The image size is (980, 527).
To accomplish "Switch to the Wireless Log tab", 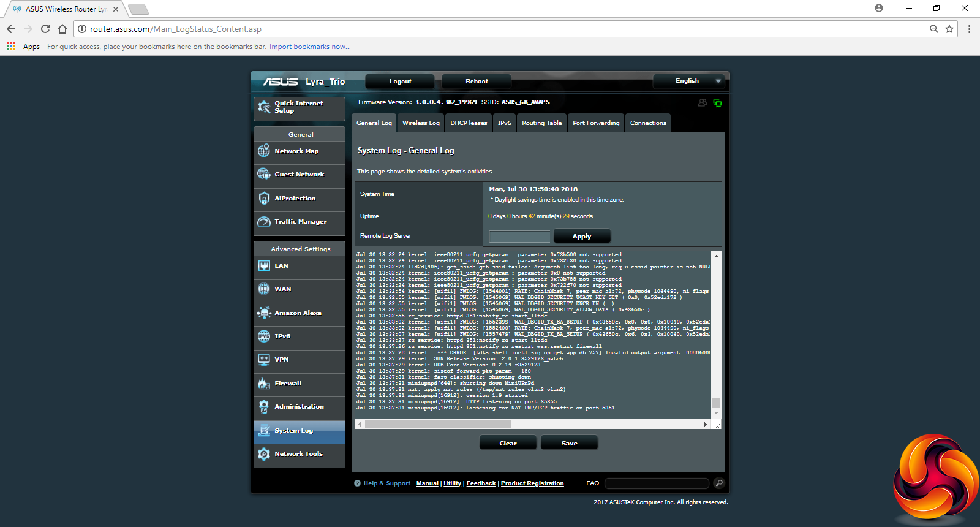I will 421,123.
